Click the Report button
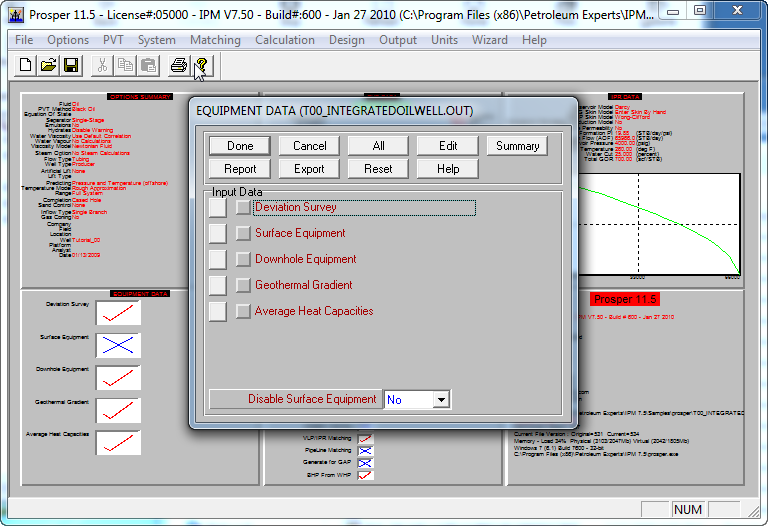 pyautogui.click(x=240, y=169)
